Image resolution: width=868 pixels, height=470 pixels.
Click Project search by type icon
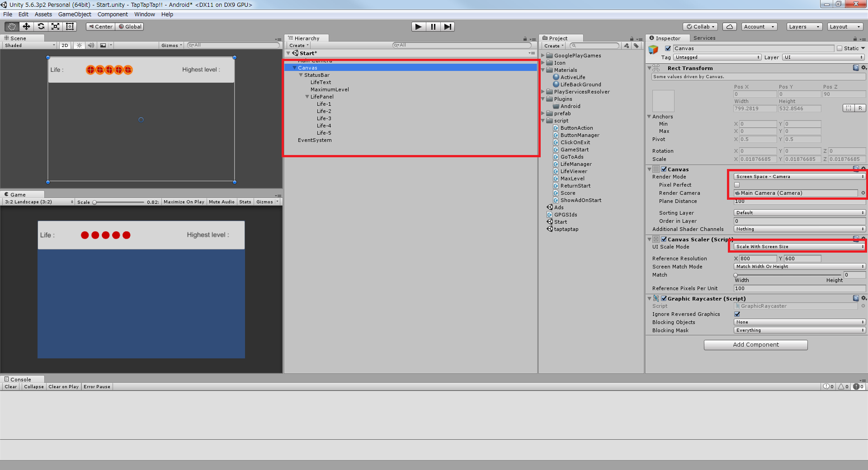(x=627, y=46)
